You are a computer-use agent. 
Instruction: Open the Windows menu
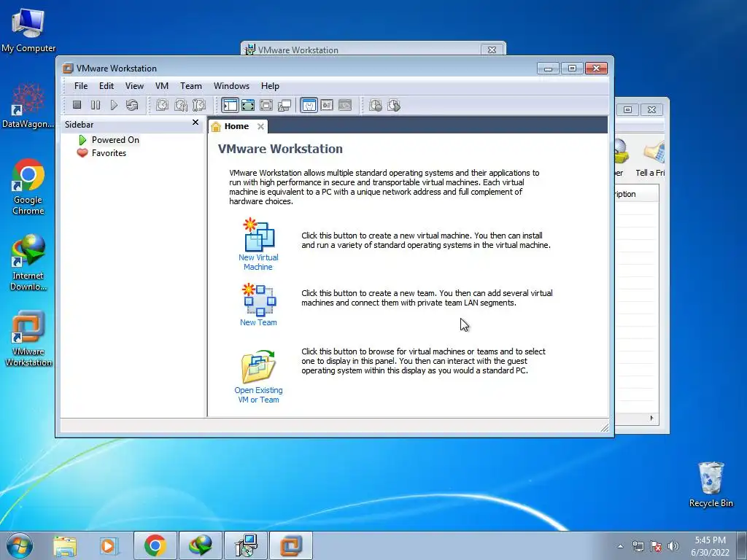(x=231, y=86)
